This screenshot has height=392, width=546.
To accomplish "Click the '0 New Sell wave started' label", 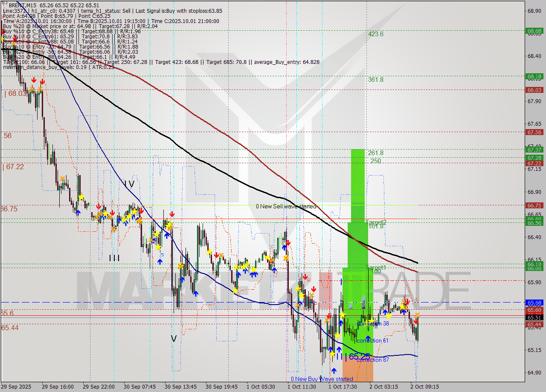I will [x=286, y=206].
